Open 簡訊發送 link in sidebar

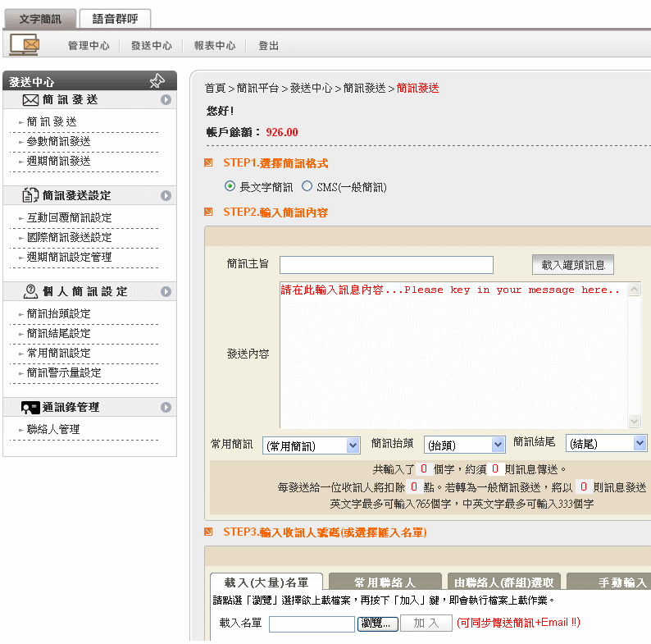tap(52, 121)
